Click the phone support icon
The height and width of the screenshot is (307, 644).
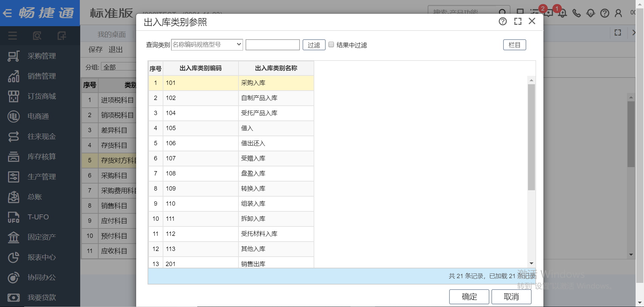(577, 13)
